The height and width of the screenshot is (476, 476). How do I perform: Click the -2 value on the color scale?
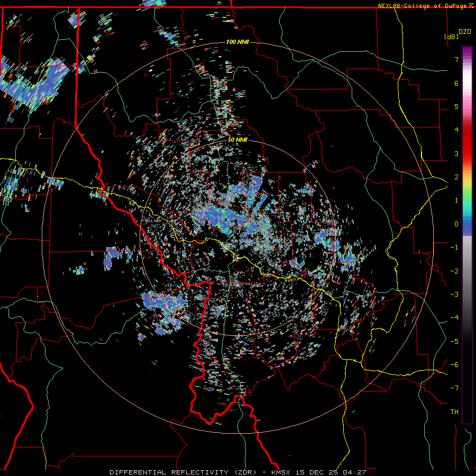[x=454, y=271]
